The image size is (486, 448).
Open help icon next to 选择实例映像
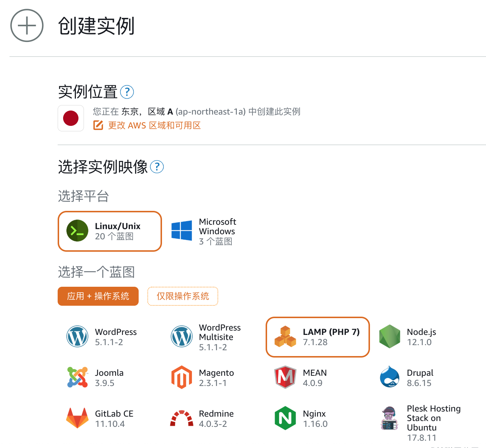(x=157, y=167)
